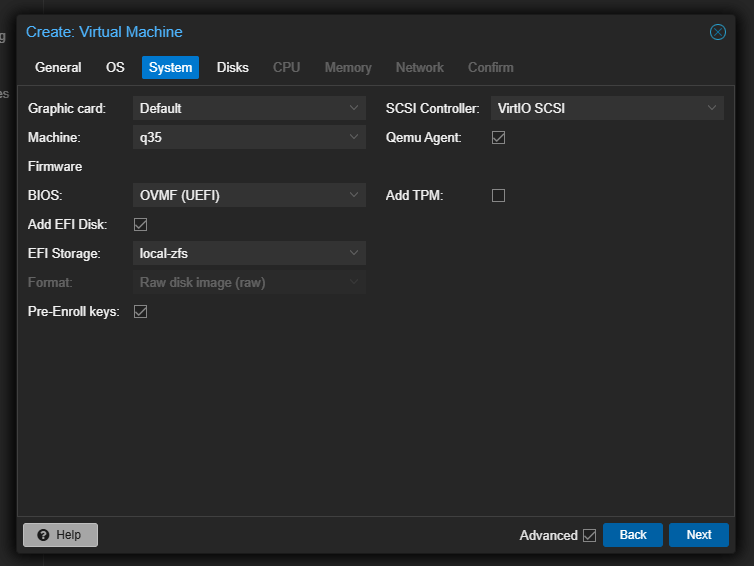Switch to the General tab
This screenshot has height=566, width=754.
[58, 67]
